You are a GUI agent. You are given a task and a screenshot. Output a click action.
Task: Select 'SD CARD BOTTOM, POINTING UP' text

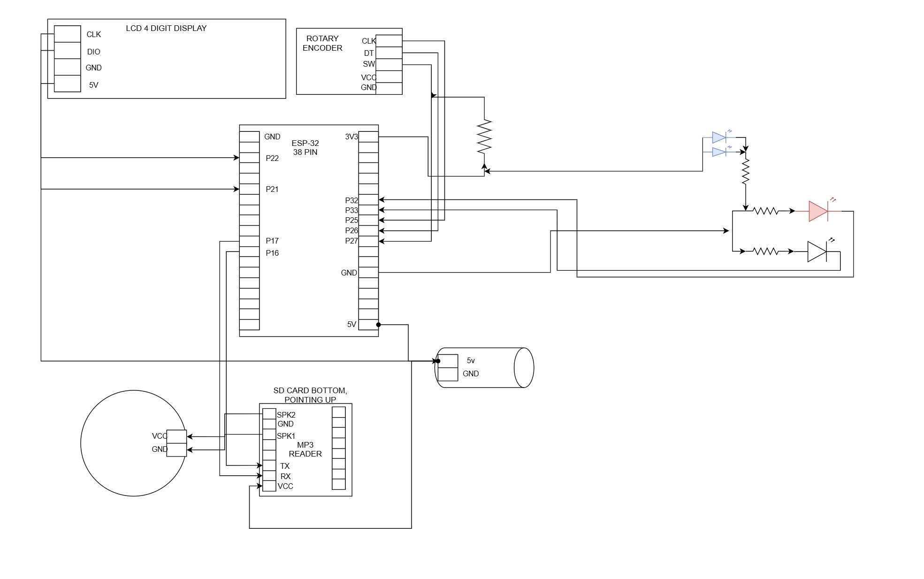310,395
